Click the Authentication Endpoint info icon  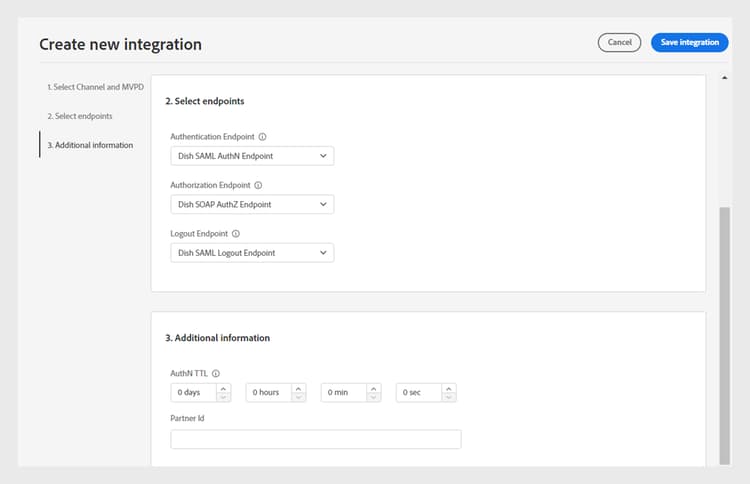[x=263, y=137]
